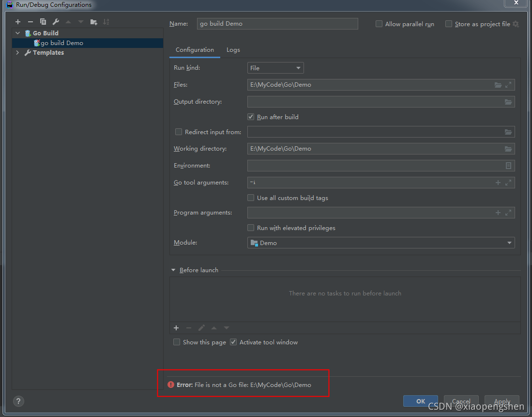Gear icon next to Store as project file
Viewport: 532px width, 417px height.
pos(516,24)
